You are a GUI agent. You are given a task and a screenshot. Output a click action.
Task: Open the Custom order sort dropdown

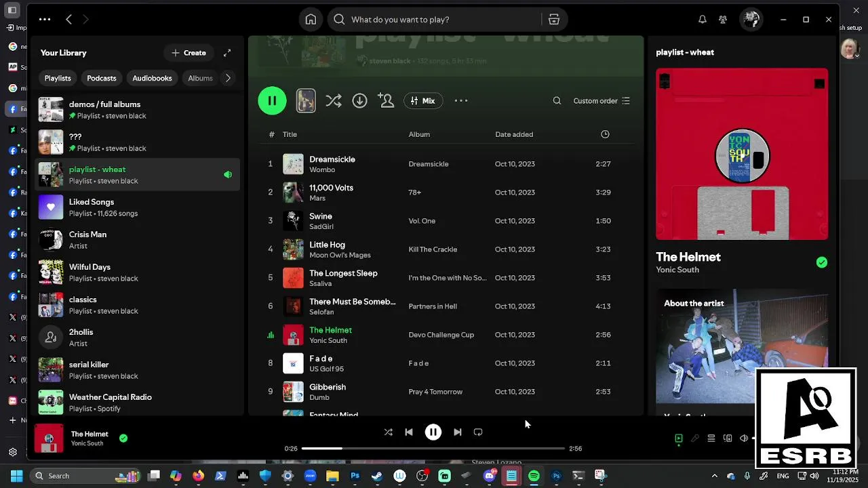point(601,101)
